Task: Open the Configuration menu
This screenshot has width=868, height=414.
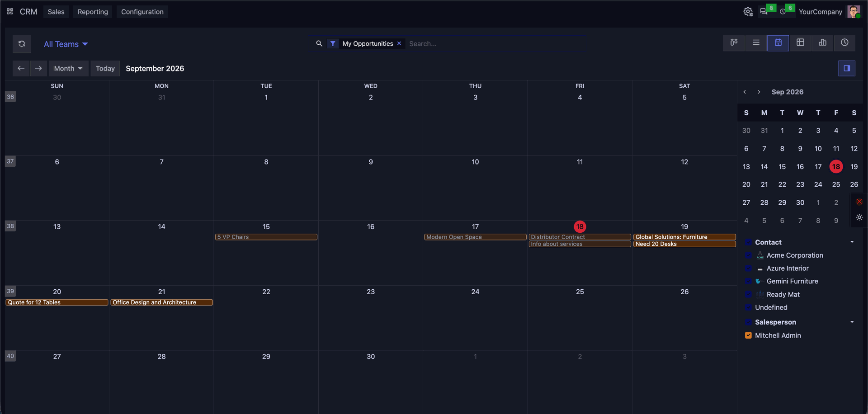Action: point(142,12)
